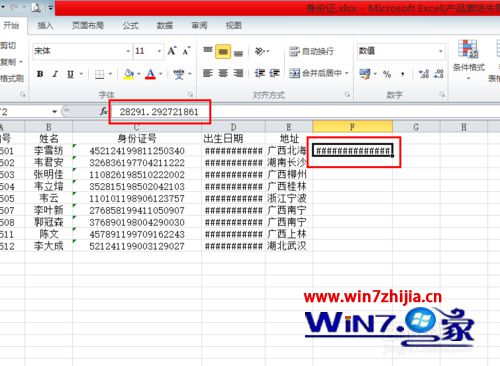This screenshot has width=500, height=366.
Task: Expand the fill color dropdown arrow
Action: coord(138,74)
